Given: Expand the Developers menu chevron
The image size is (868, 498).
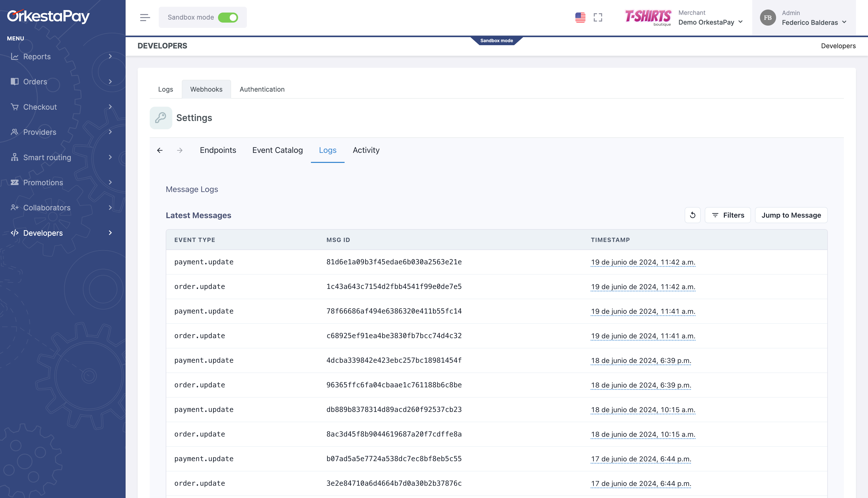Looking at the screenshot, I should [x=110, y=233].
